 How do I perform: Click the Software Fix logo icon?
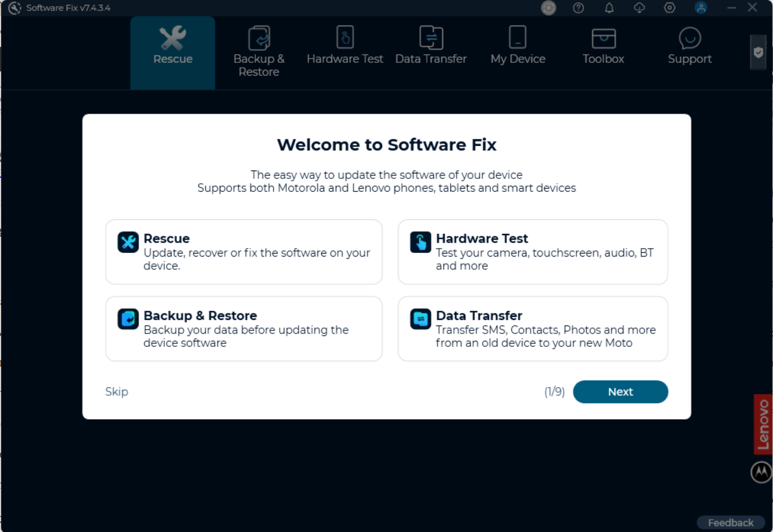[x=15, y=8]
